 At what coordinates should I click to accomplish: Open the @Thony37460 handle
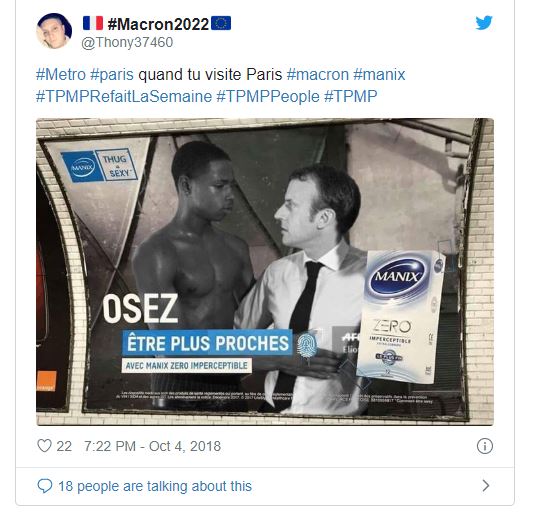pos(127,42)
